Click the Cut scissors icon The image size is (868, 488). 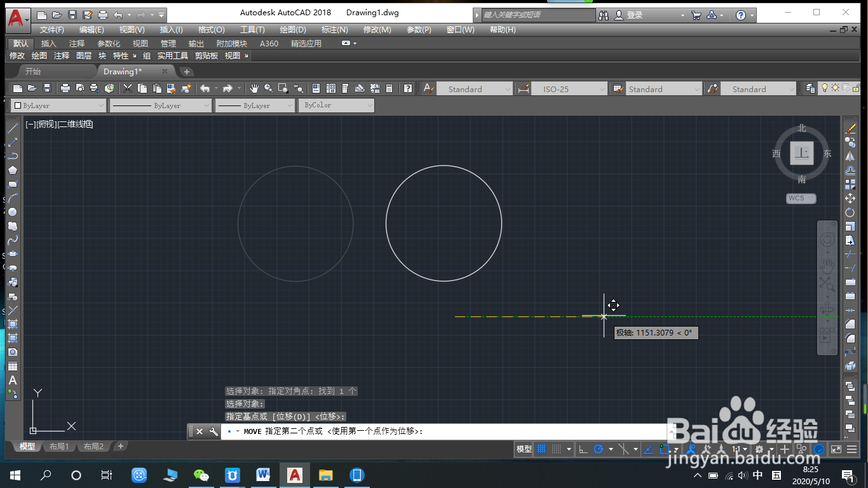tap(128, 88)
